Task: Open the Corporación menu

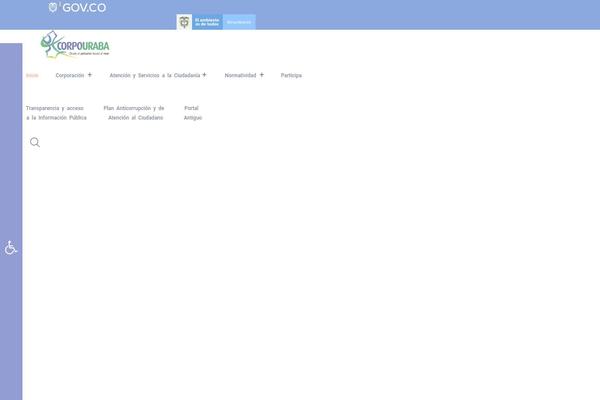Action: coord(70,75)
